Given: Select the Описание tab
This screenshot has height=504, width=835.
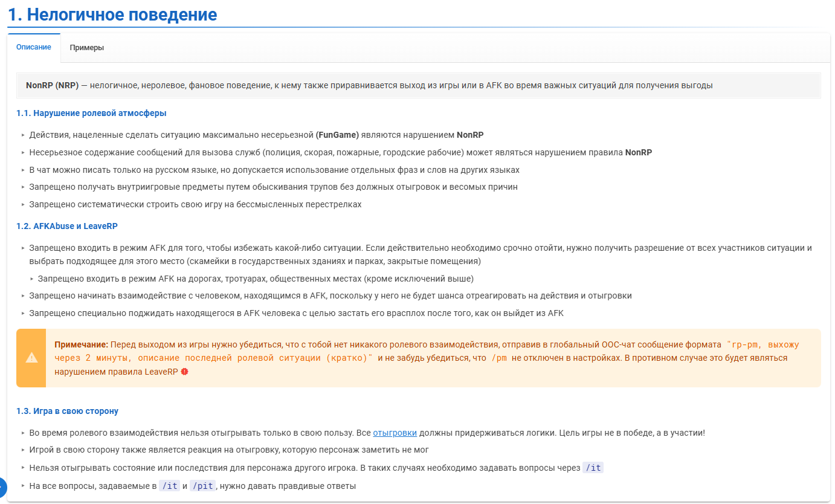Looking at the screenshot, I should 34,47.
